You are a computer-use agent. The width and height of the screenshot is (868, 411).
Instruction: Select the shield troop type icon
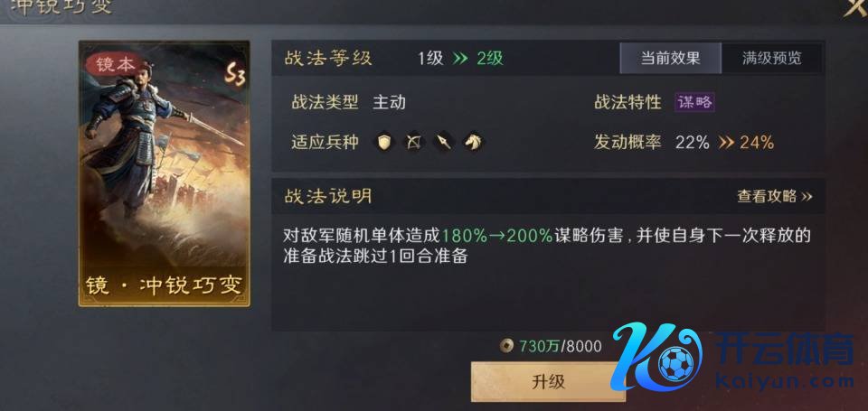pos(383,143)
